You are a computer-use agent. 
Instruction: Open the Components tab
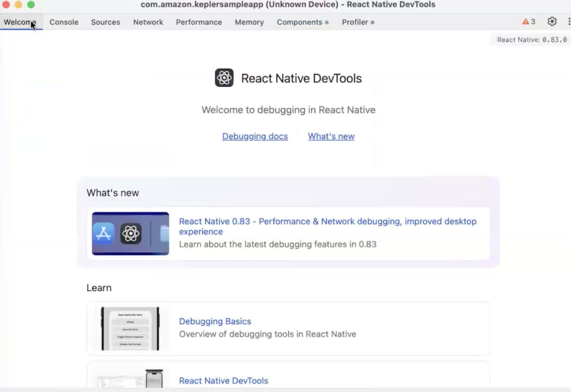(x=302, y=22)
